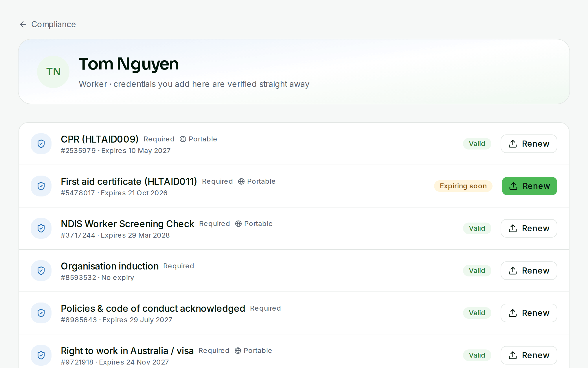Click the text '#8593532 · No expiry'
Screen dimensions: 588x368
pyautogui.click(x=98, y=278)
